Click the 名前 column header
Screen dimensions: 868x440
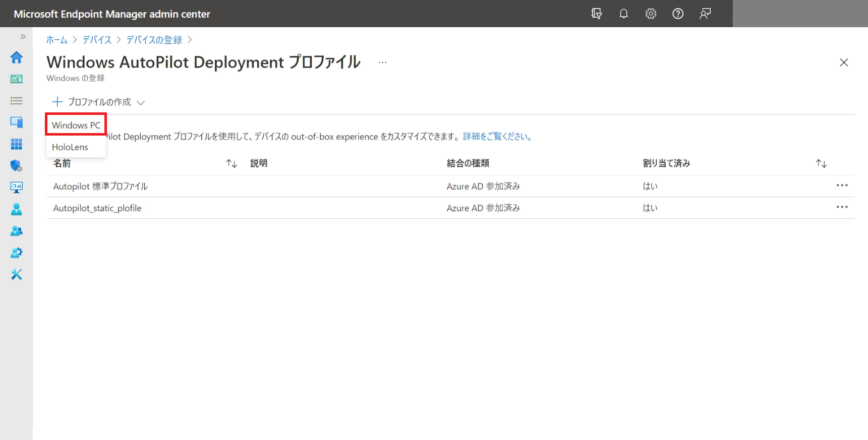pyautogui.click(x=62, y=163)
